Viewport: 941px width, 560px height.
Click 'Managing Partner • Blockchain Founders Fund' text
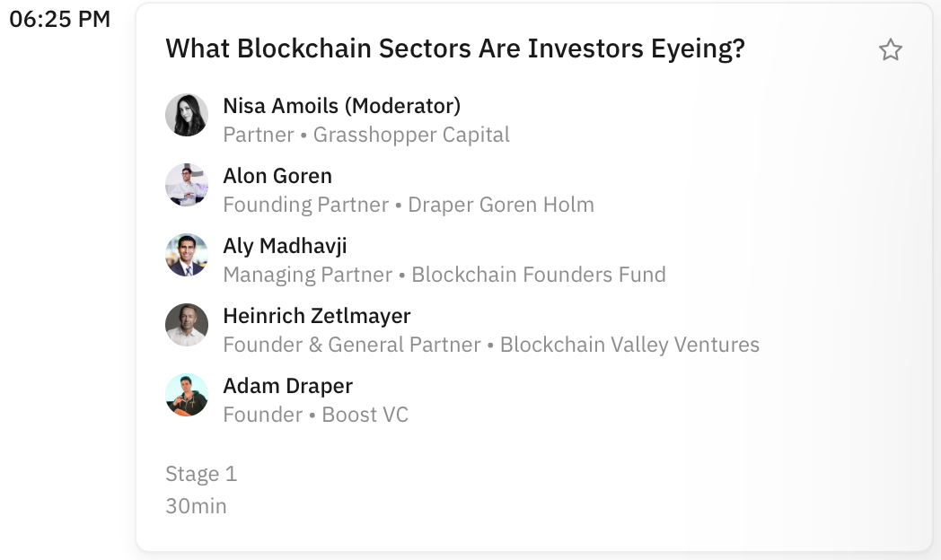pos(444,275)
